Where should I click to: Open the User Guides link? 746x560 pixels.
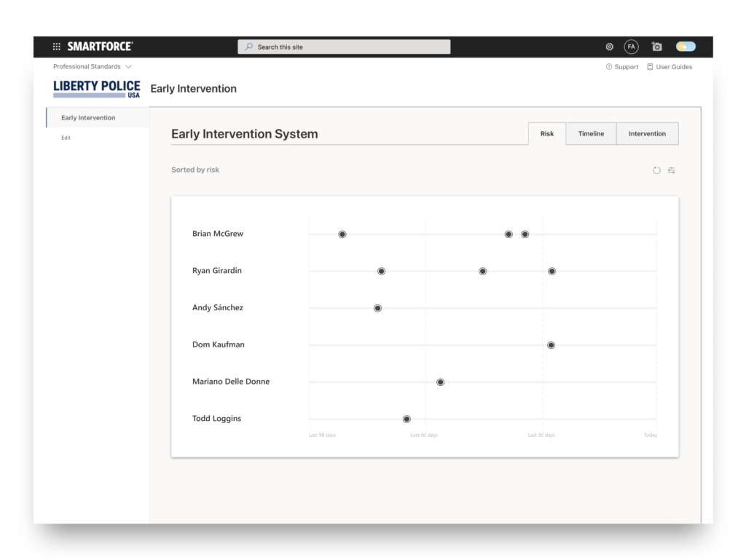(670, 67)
